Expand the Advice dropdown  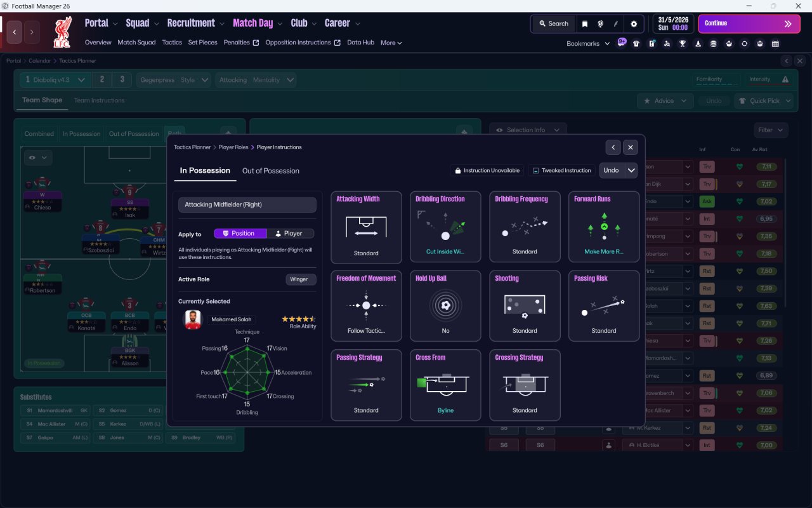665,101
